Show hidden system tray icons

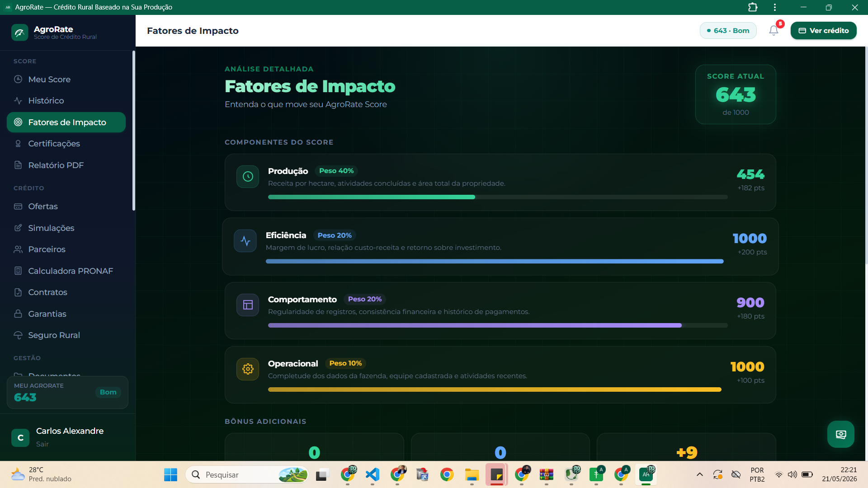[x=699, y=474]
